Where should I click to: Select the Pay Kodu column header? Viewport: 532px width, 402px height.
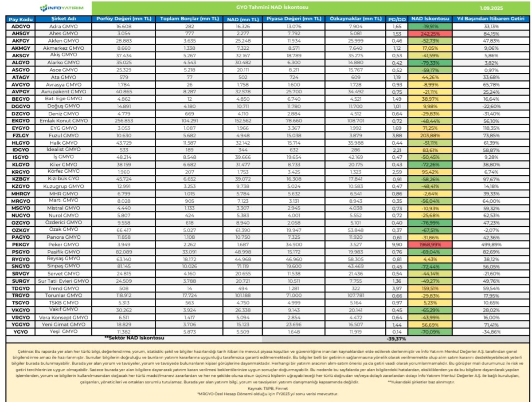21,19
